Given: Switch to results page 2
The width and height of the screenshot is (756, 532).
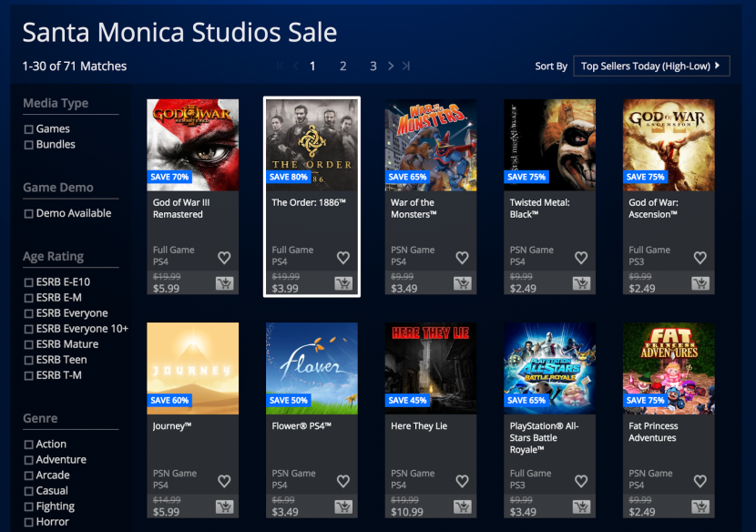Looking at the screenshot, I should (343, 66).
